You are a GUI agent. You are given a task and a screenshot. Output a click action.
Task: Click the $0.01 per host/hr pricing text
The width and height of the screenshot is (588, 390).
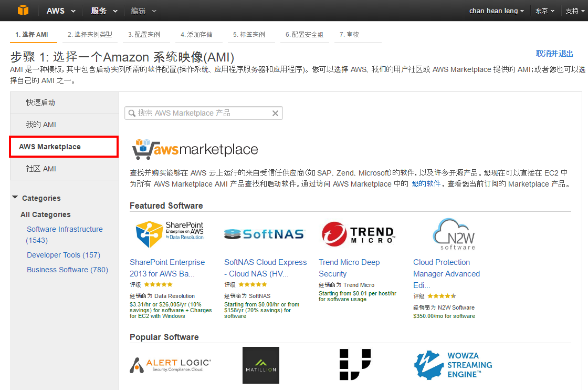click(x=358, y=296)
